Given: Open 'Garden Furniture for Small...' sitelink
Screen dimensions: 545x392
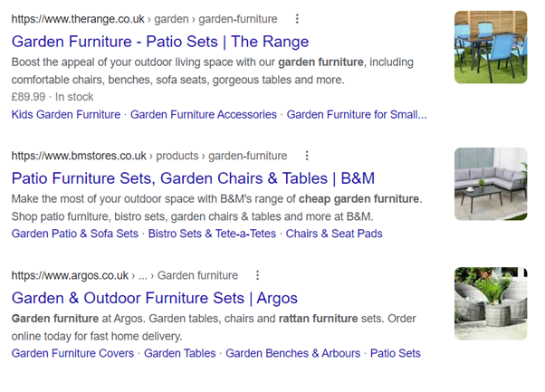Looking at the screenshot, I should [357, 114].
